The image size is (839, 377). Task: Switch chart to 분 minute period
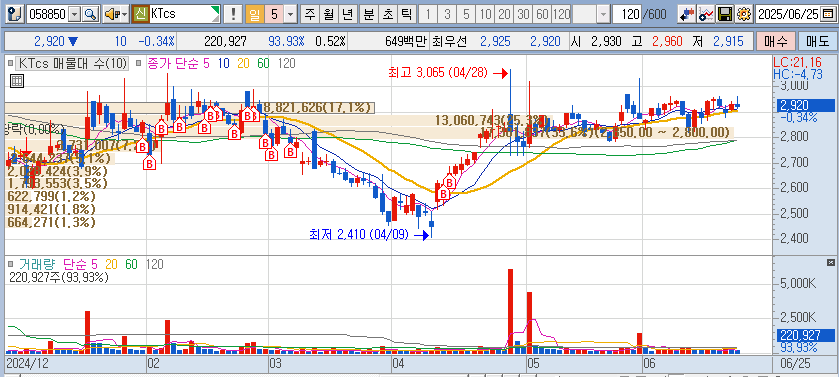368,14
